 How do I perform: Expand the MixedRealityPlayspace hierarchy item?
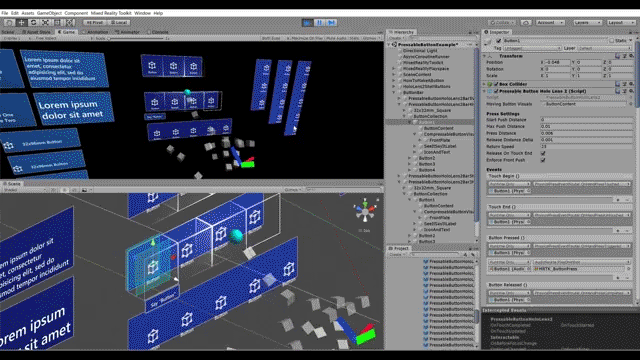[x=394, y=69]
